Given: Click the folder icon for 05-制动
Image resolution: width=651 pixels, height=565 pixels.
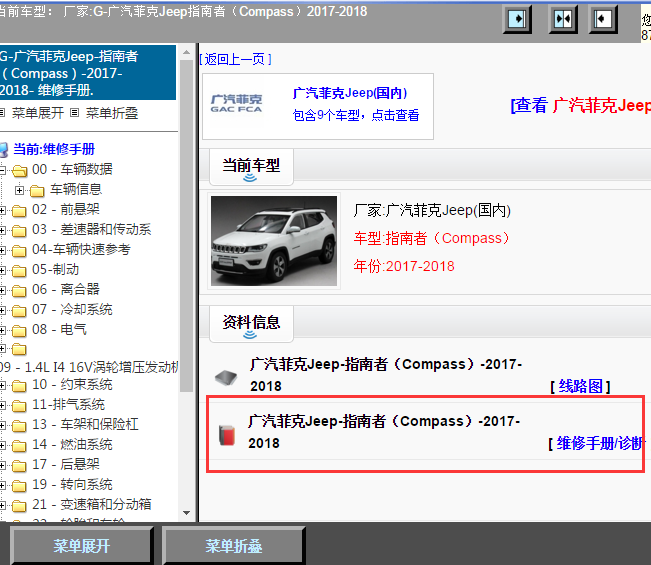Looking at the screenshot, I should (19, 271).
